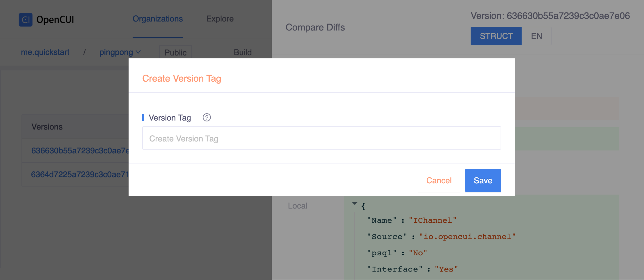Switch to EN diff view
Image resolution: width=644 pixels, height=280 pixels.
click(536, 36)
